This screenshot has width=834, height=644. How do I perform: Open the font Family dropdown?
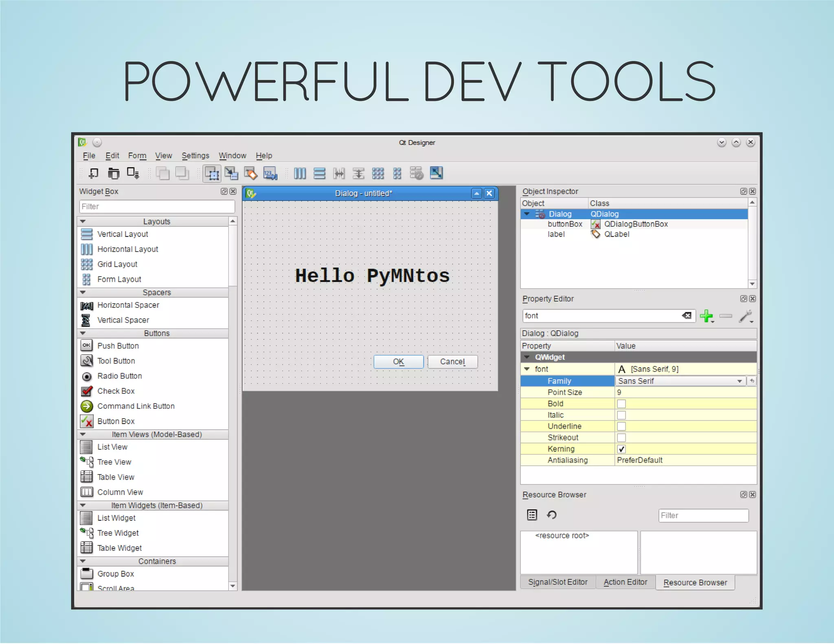point(740,381)
